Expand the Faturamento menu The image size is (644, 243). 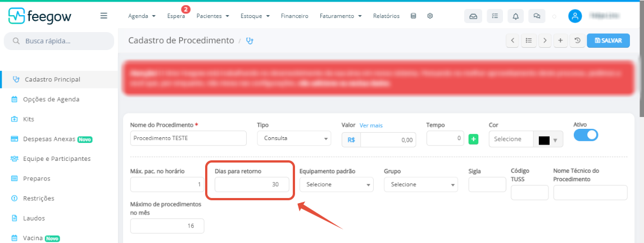point(341,16)
